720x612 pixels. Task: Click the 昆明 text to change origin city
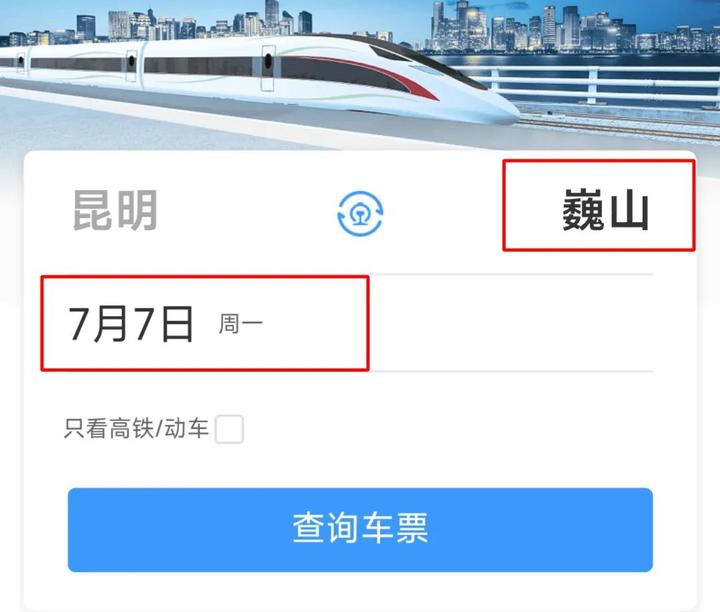tap(115, 211)
